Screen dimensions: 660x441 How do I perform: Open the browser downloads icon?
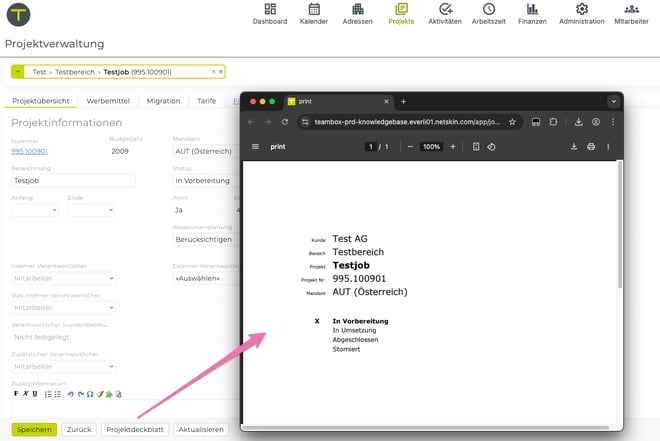[579, 122]
